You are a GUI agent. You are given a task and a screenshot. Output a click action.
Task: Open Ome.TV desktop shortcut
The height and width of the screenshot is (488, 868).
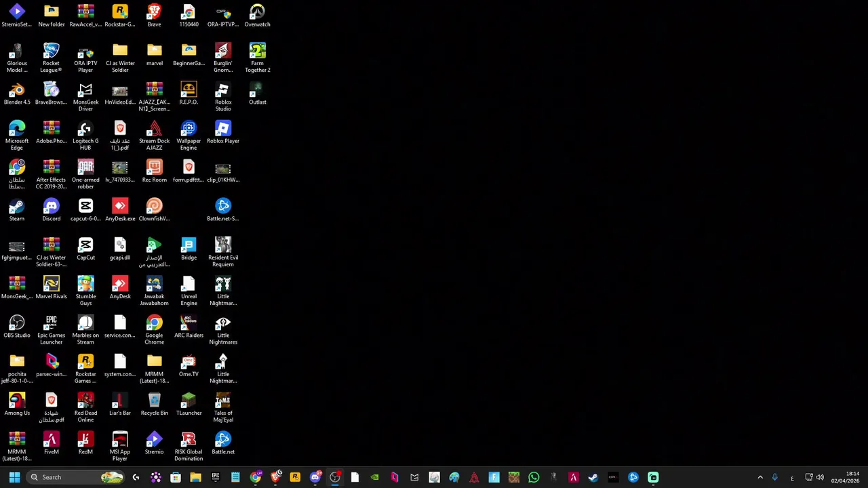tap(189, 366)
